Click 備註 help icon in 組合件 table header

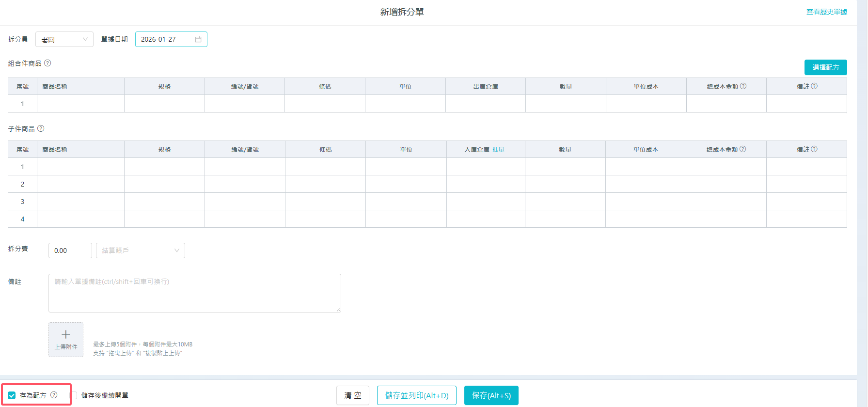(814, 86)
